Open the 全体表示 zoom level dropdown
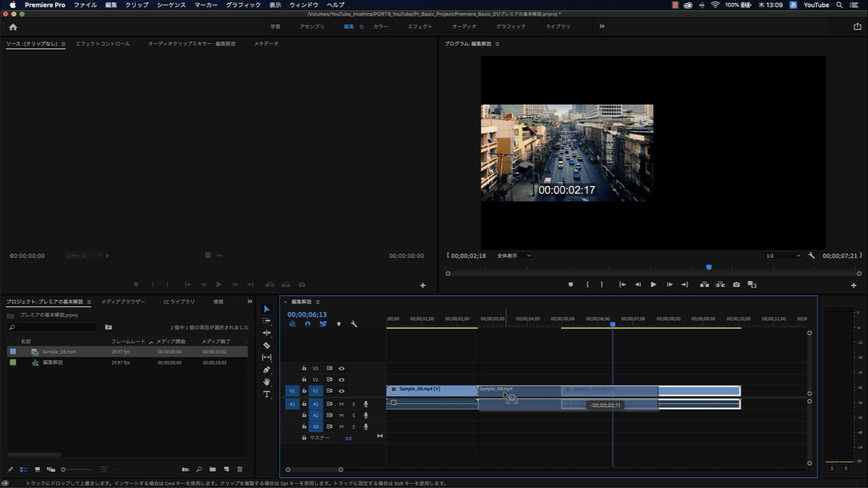Screen dimensions: 868x488 (514, 256)
